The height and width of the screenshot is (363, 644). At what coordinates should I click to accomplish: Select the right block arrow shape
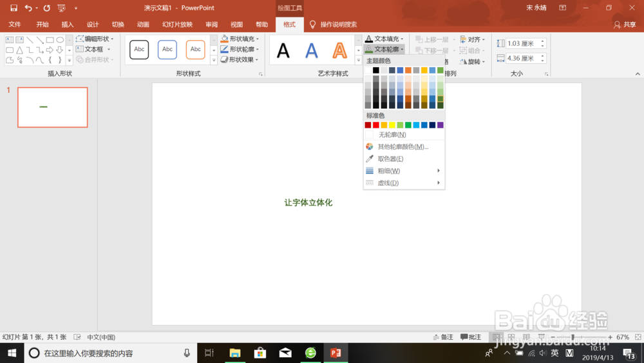pyautogui.click(x=50, y=50)
